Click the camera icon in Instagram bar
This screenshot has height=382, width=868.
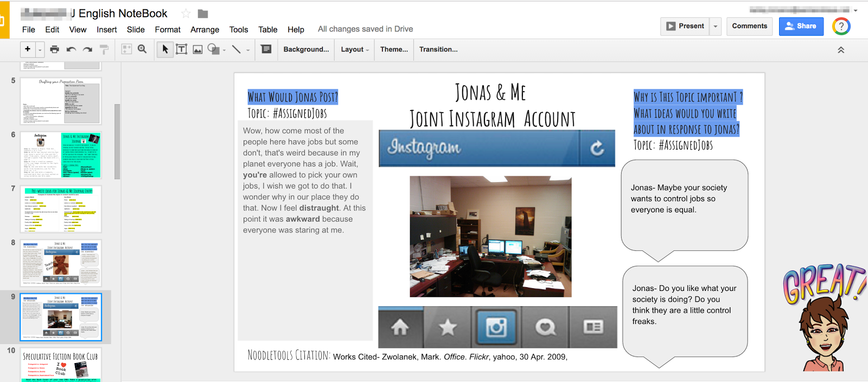click(496, 327)
